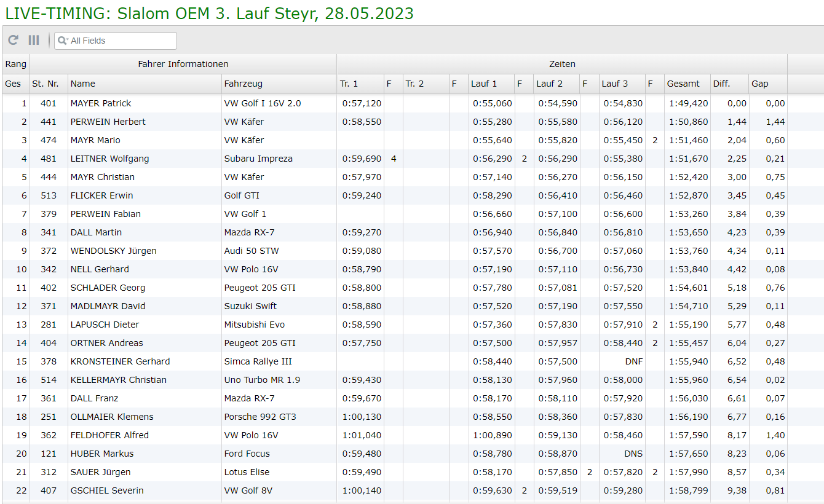Viewport: 824px width, 504px height.
Task: Click the Ges rank column header
Action: pyautogui.click(x=13, y=84)
